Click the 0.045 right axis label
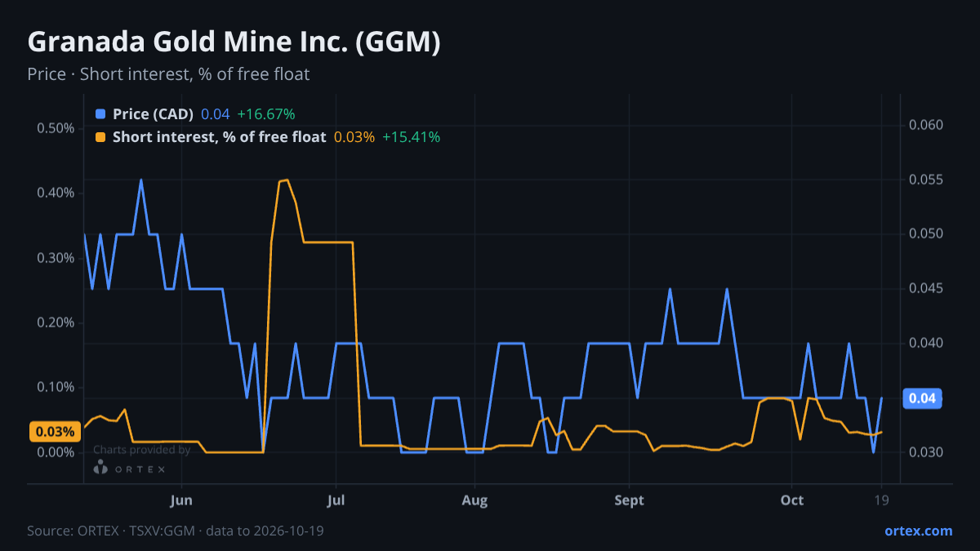The image size is (980, 551). click(x=926, y=288)
